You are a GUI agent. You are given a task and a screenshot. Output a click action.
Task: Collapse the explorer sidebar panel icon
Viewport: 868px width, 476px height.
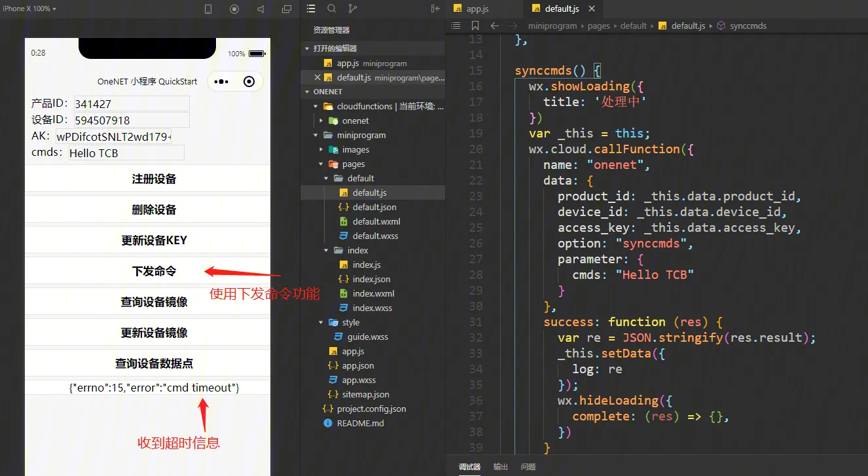click(x=435, y=9)
